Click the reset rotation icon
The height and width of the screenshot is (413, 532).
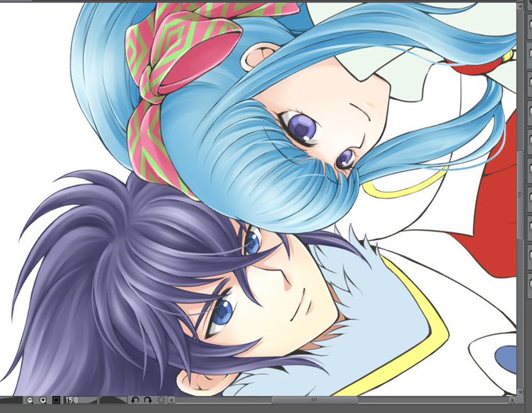[161, 400]
